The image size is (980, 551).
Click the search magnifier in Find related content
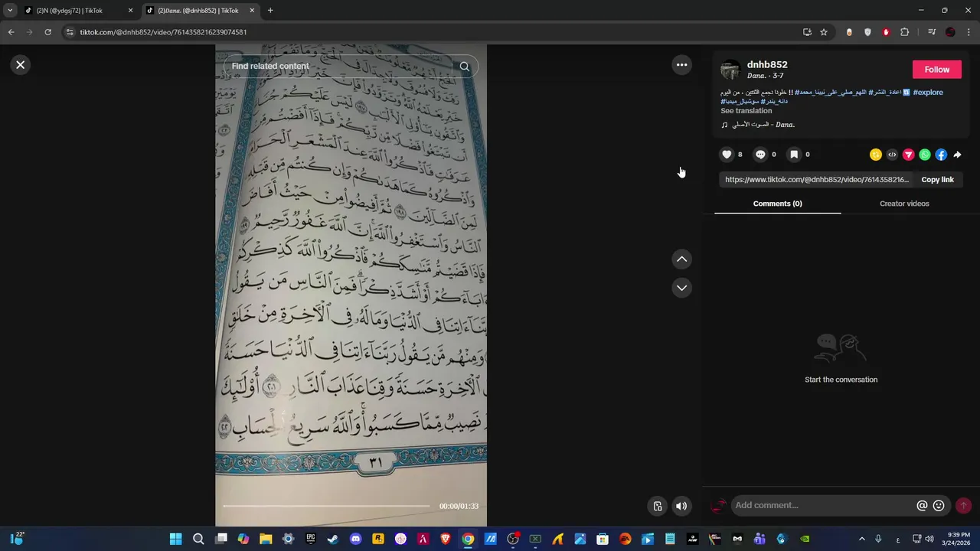tap(464, 67)
